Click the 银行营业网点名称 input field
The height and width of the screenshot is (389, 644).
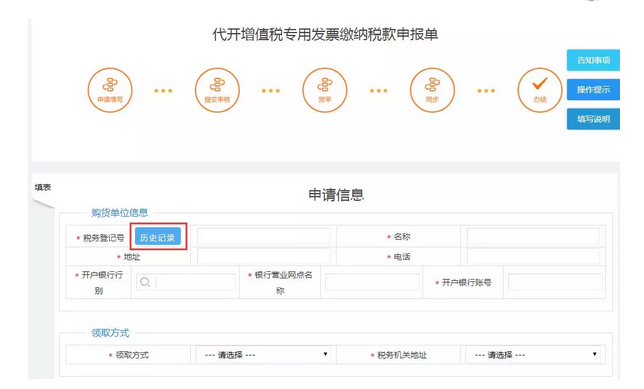(372, 282)
